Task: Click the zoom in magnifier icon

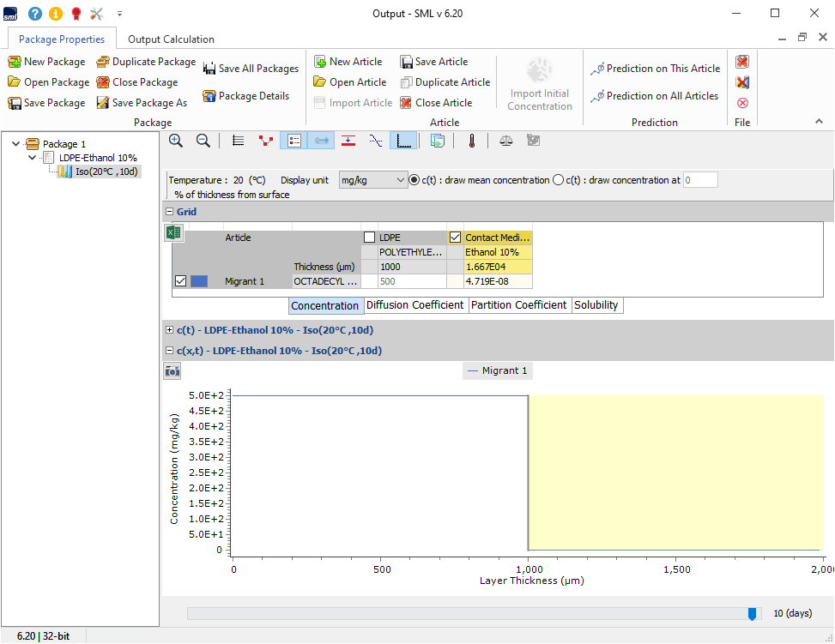Action: [176, 141]
